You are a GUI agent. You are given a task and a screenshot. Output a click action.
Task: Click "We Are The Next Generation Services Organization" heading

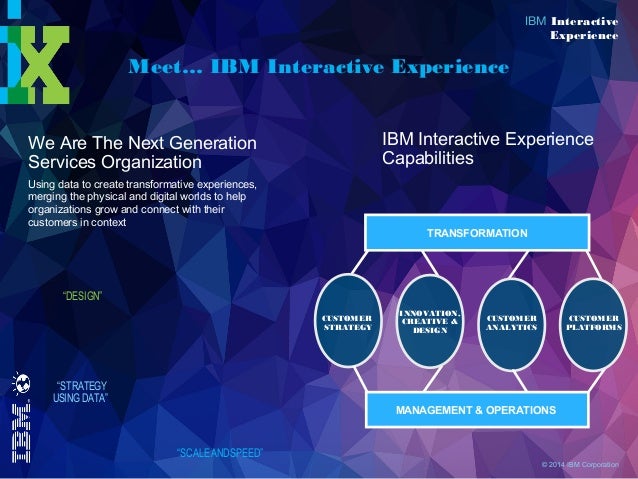pyautogui.click(x=142, y=152)
